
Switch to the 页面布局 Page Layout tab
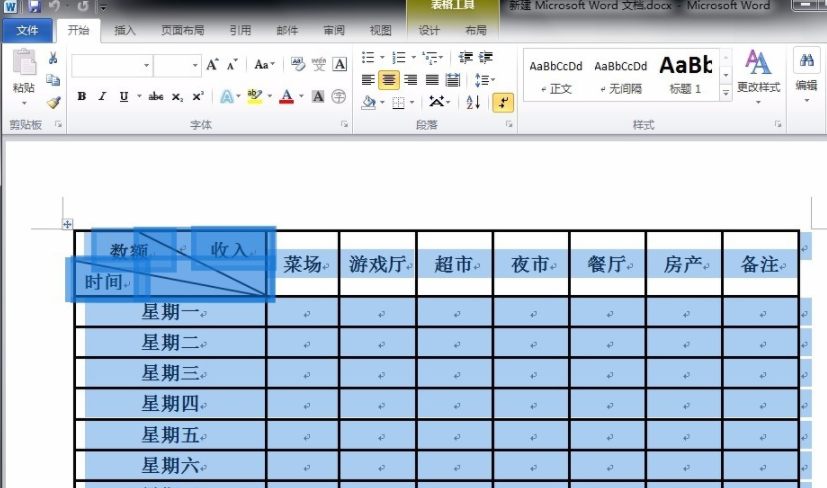pyautogui.click(x=182, y=30)
